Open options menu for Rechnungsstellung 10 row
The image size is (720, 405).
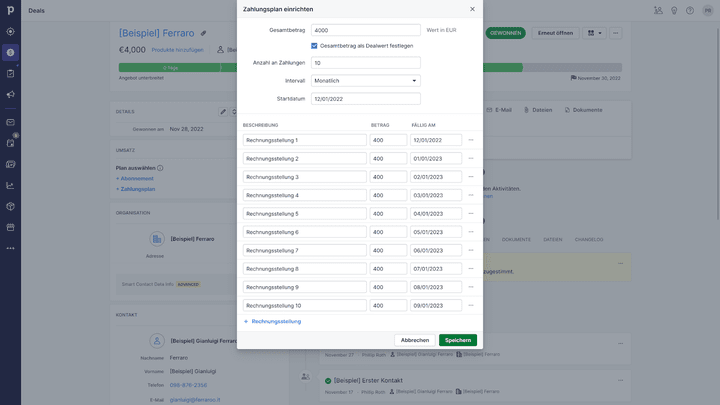click(471, 306)
